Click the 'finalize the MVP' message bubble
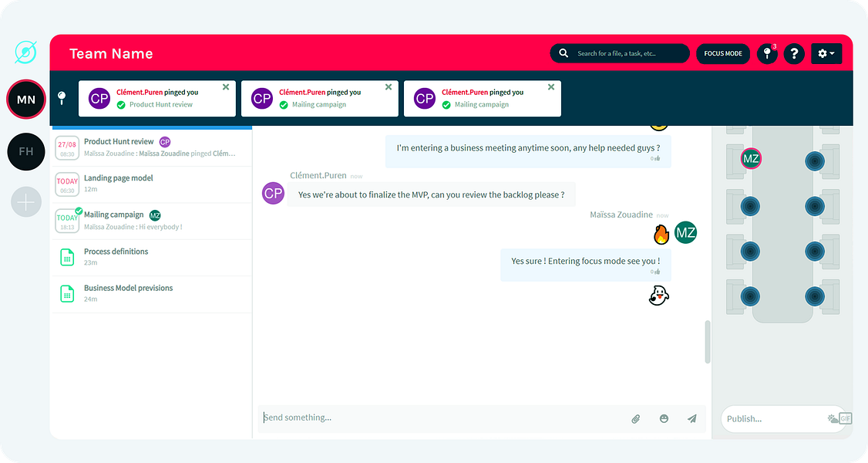868x463 pixels. pos(431,194)
